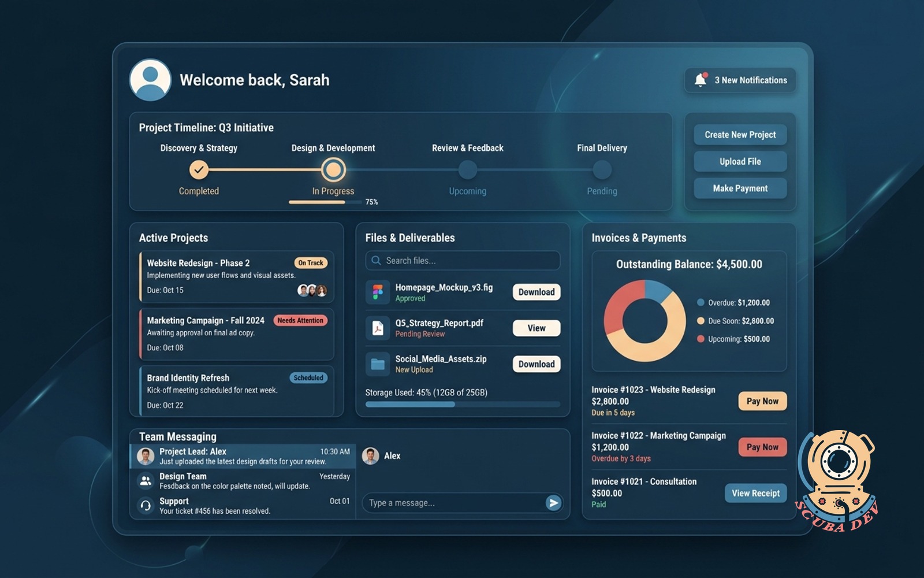
Task: Click the Figma icon for Homepage_Mockup_v3.fig
Action: click(378, 292)
